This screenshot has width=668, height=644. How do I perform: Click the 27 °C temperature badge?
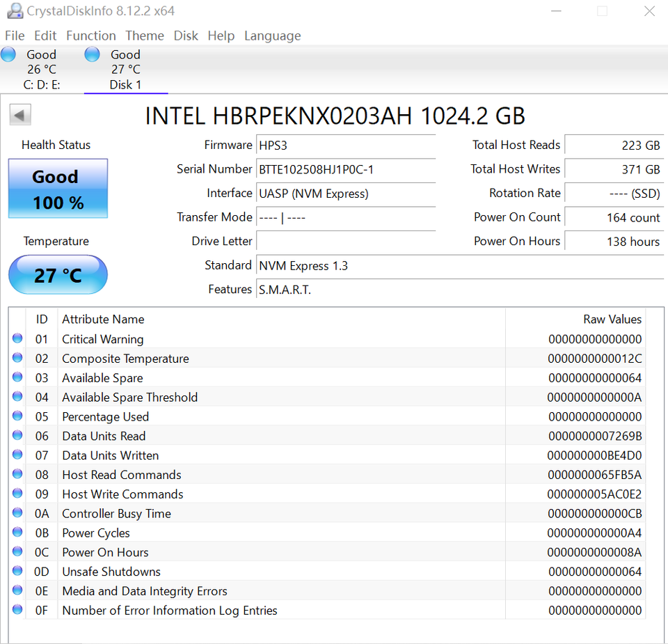(58, 274)
